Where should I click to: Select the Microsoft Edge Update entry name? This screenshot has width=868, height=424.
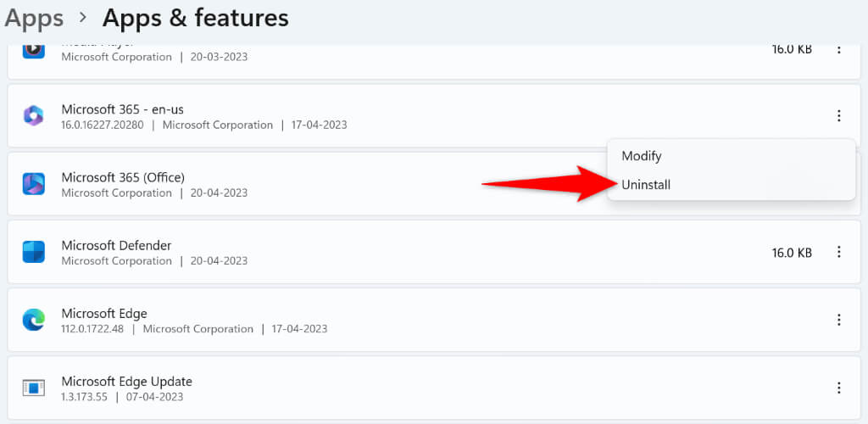126,381
